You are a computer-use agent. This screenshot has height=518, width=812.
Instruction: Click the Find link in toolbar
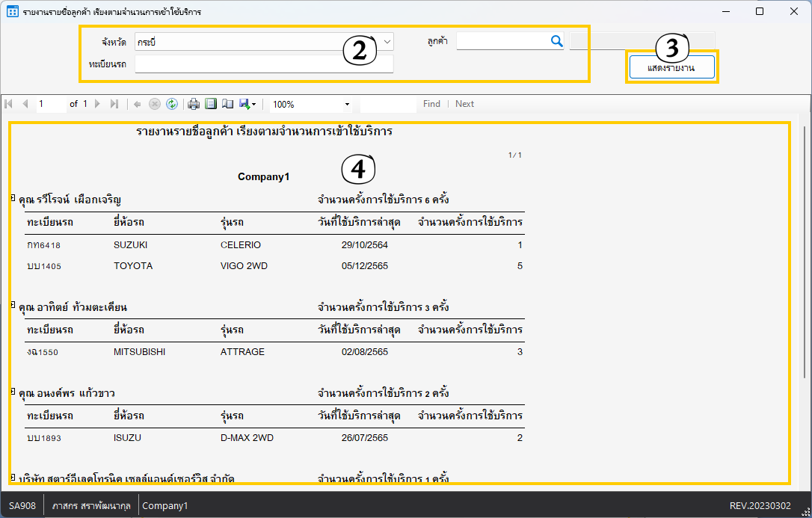(x=431, y=104)
